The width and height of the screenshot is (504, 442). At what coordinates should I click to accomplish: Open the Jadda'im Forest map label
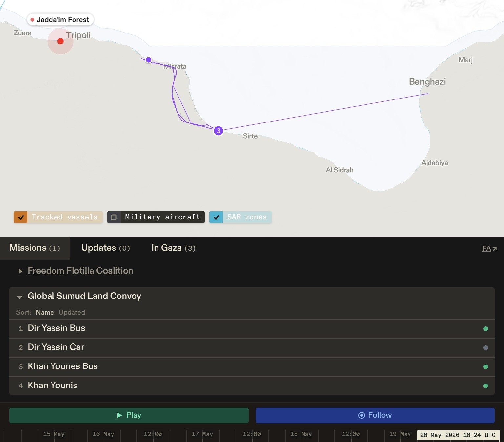click(x=60, y=20)
